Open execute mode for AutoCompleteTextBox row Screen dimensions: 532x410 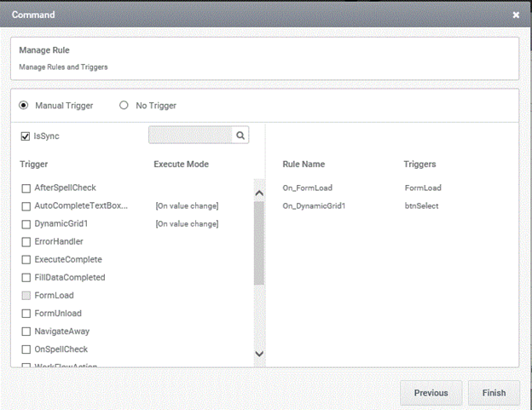[187, 205]
